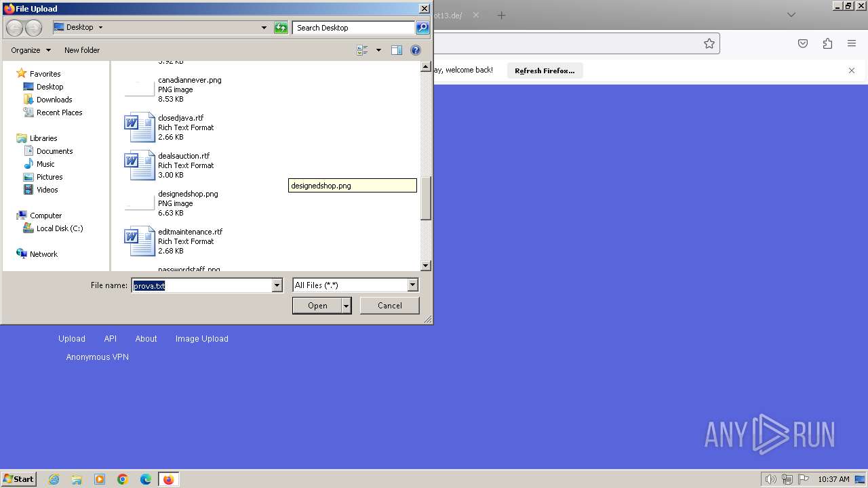Open the Organize menu

(31, 50)
